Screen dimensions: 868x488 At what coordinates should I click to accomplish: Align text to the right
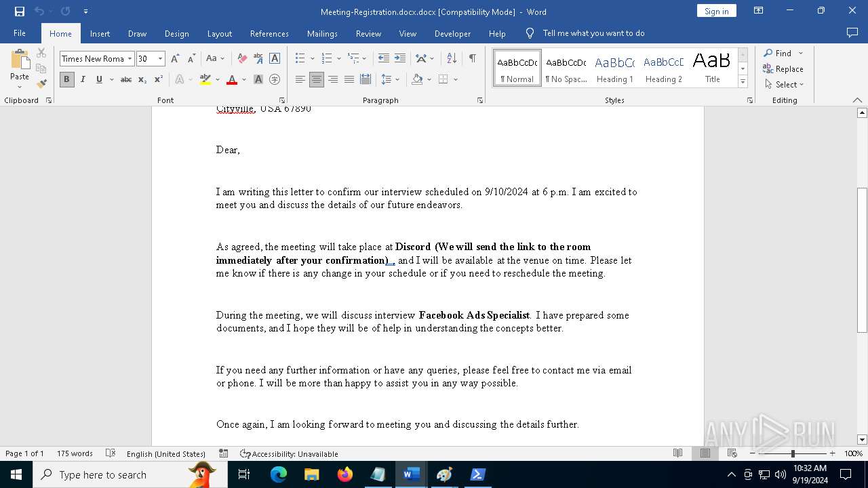pyautogui.click(x=333, y=79)
